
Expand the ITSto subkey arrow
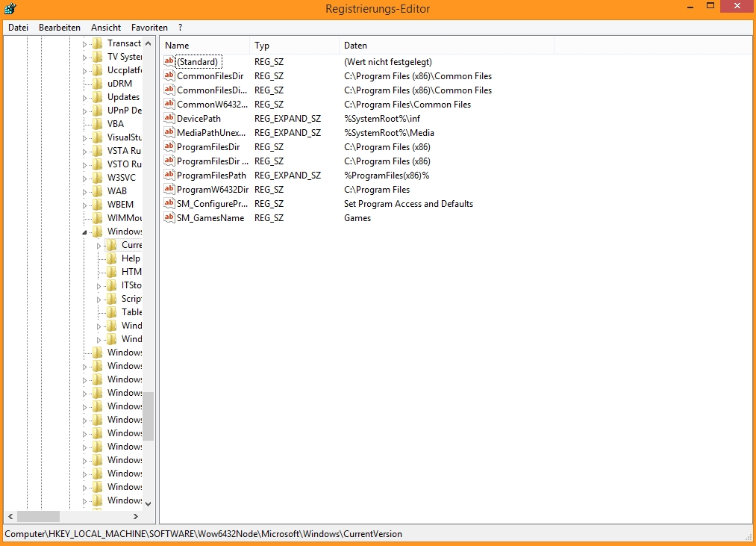coord(99,286)
